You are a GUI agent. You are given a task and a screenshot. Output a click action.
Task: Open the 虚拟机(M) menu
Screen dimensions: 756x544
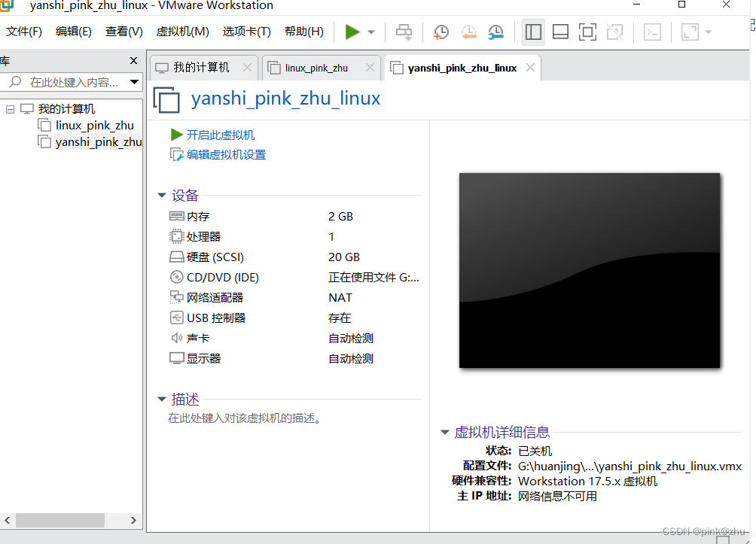tap(183, 32)
